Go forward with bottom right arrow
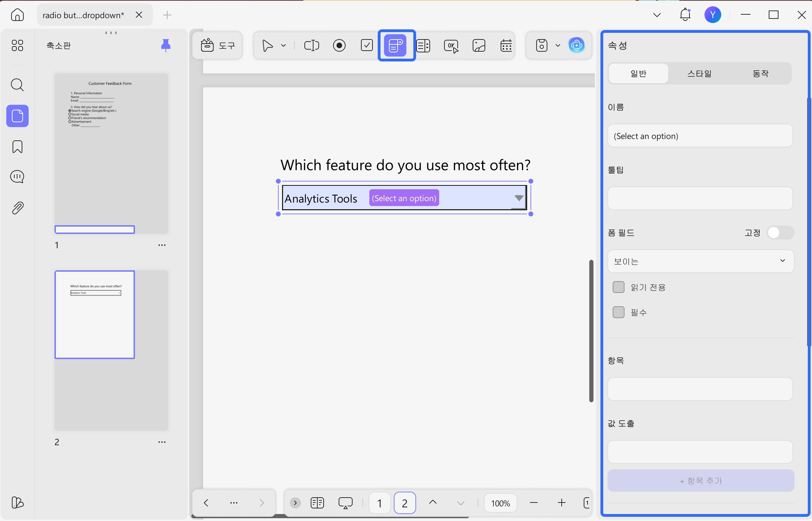The image size is (812, 521). coord(262,503)
